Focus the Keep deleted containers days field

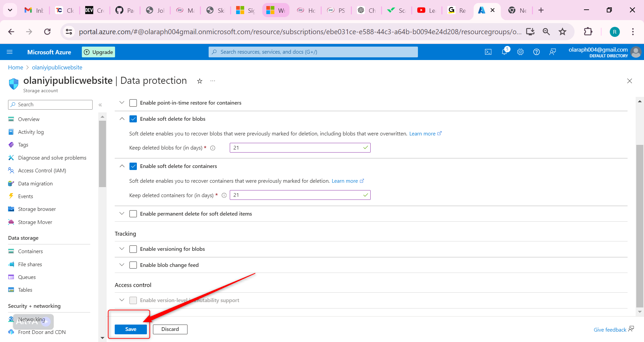pos(300,195)
